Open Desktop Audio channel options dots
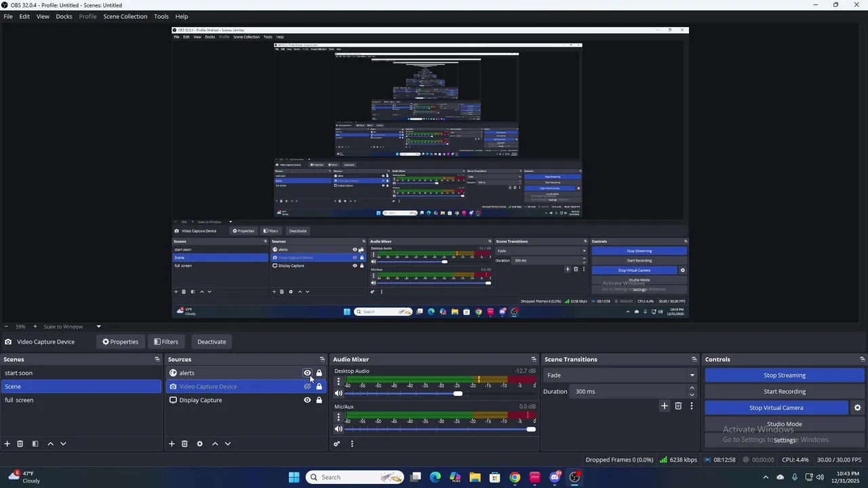 [338, 382]
